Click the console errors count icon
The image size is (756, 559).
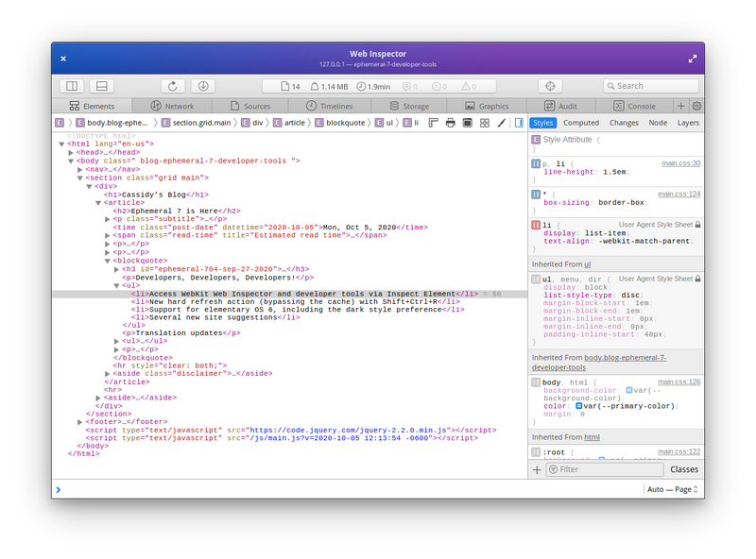pos(439,87)
